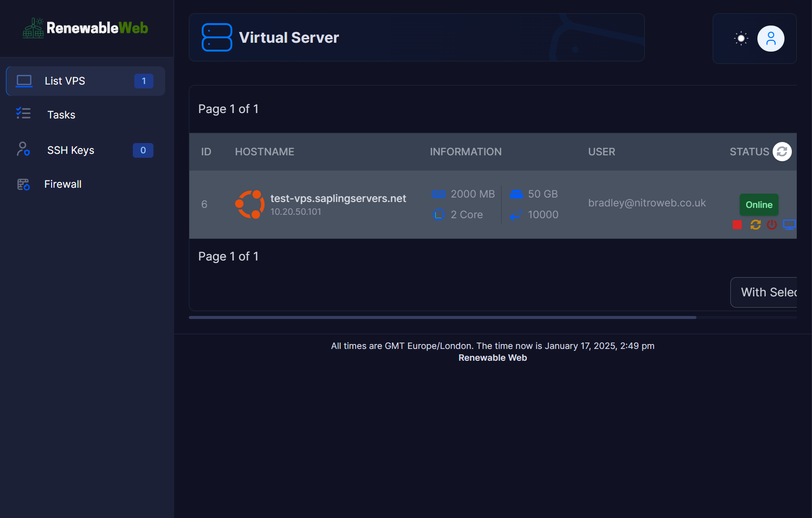Screen dimensions: 812x518
Task: Switch to the Tasks section
Action: coord(61,115)
